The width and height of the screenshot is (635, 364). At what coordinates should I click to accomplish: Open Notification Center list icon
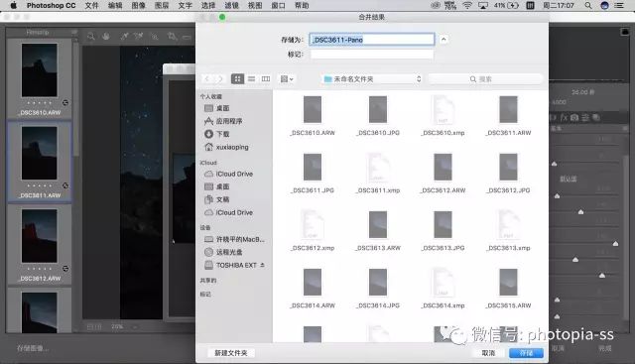619,5
